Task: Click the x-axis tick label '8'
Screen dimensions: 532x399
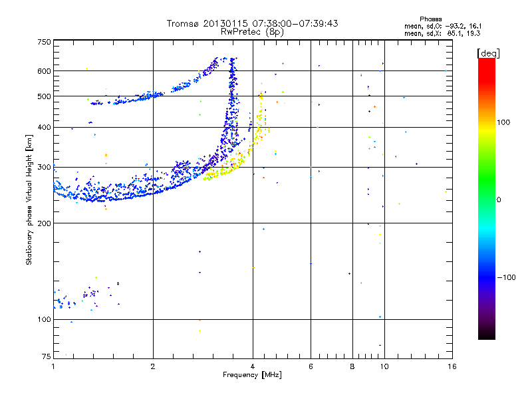Action: point(352,366)
